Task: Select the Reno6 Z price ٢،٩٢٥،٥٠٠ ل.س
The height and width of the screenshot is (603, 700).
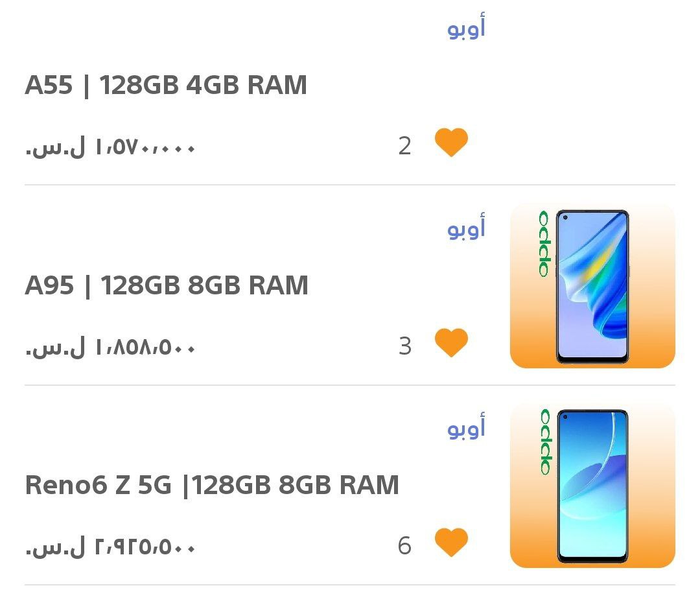Action: [111, 547]
